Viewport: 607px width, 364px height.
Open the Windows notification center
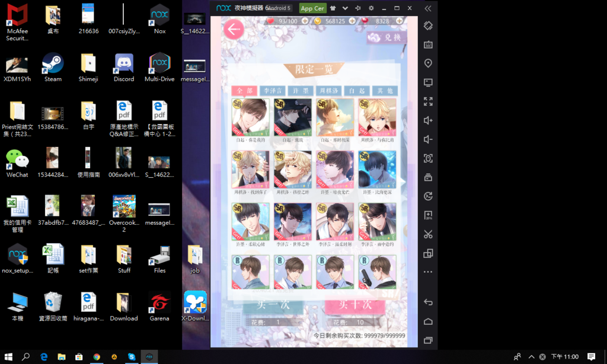[591, 357]
